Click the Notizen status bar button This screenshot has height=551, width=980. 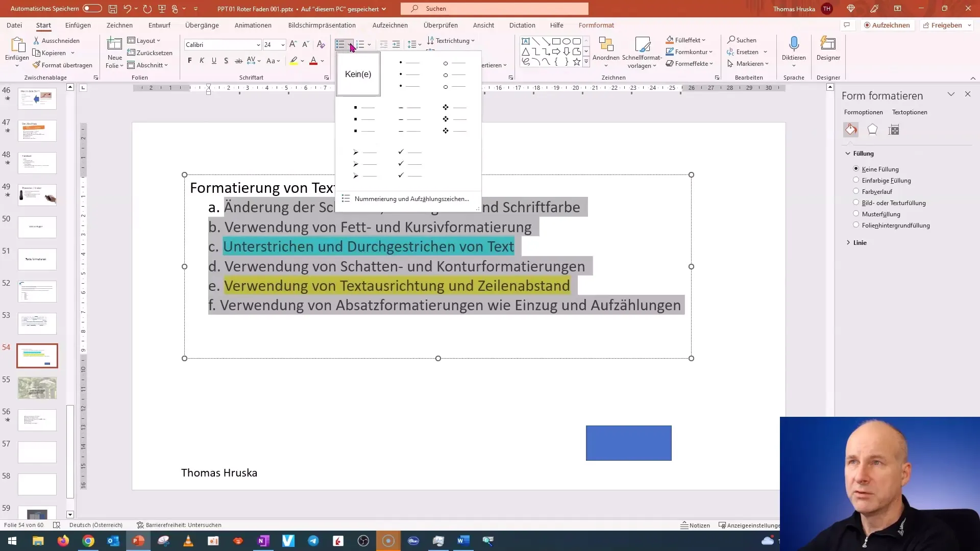pos(695,525)
